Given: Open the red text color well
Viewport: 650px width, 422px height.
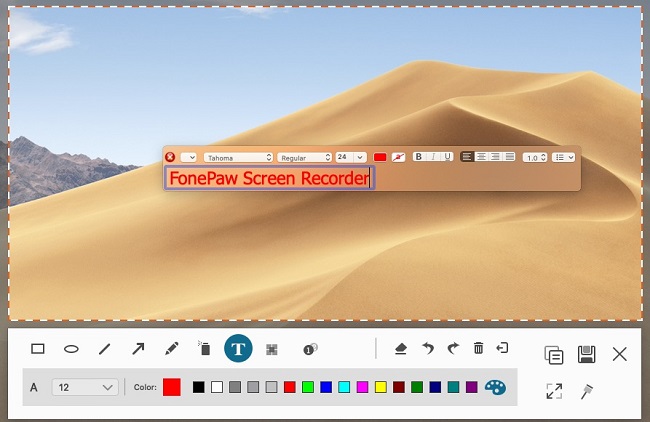Looking at the screenshot, I should click(x=380, y=157).
